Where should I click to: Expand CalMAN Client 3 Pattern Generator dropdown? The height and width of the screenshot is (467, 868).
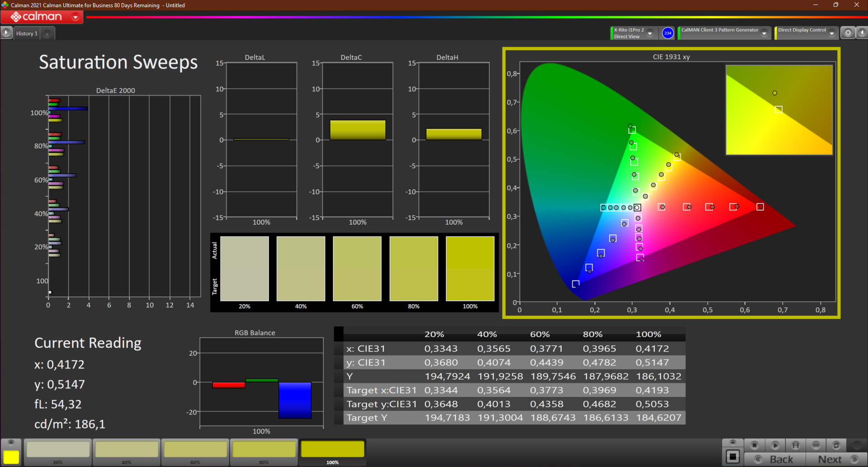click(764, 33)
